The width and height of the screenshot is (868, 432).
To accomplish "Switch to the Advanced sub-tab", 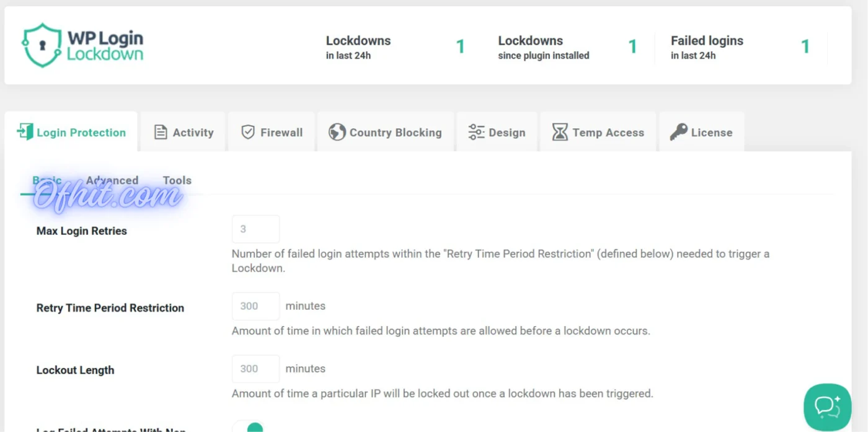I will pos(112,180).
